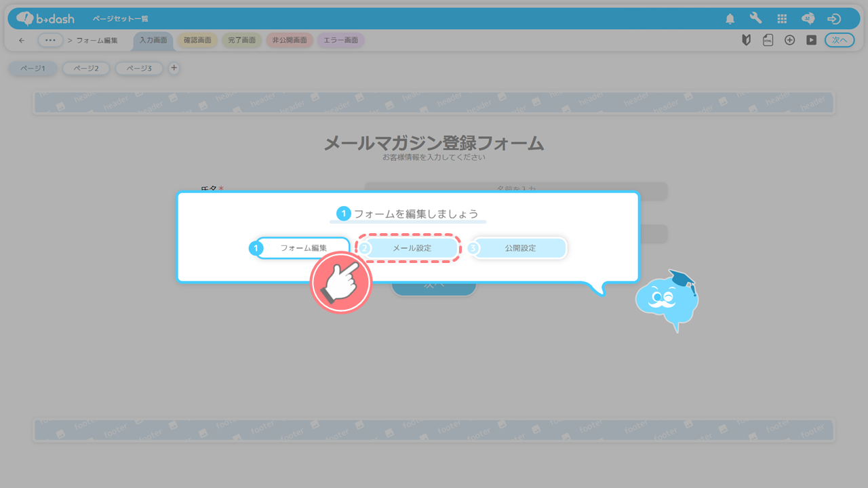Image resolution: width=868 pixels, height=488 pixels.
Task: Select the ページ1 page tab
Action: click(33, 68)
